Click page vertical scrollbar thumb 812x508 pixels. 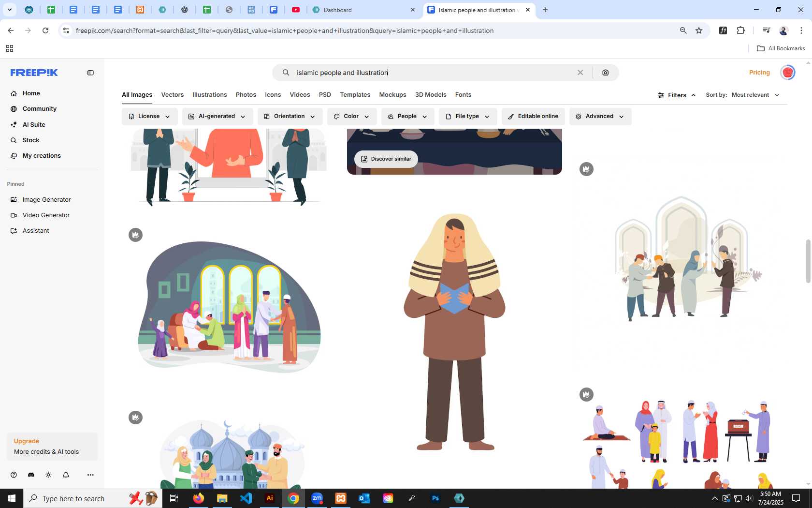click(x=808, y=261)
